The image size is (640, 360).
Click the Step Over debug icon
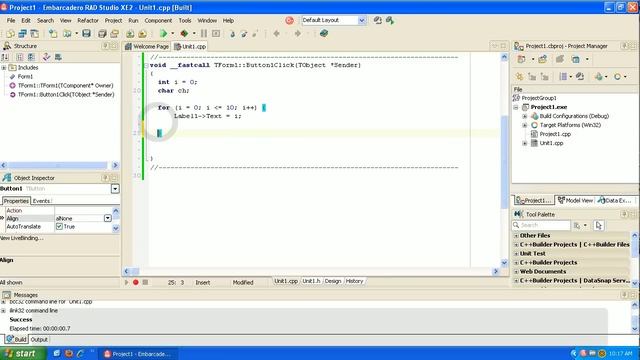pos(244,33)
